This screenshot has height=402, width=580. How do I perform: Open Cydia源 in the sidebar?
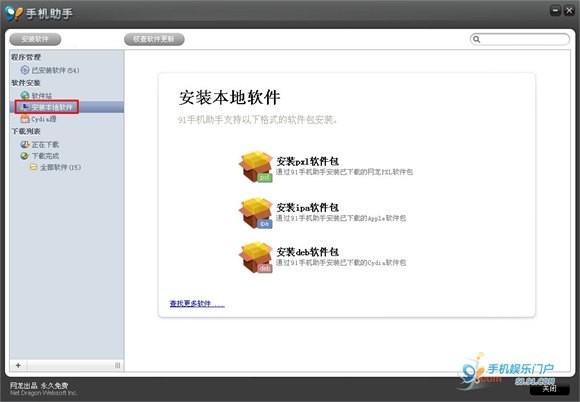[38, 119]
